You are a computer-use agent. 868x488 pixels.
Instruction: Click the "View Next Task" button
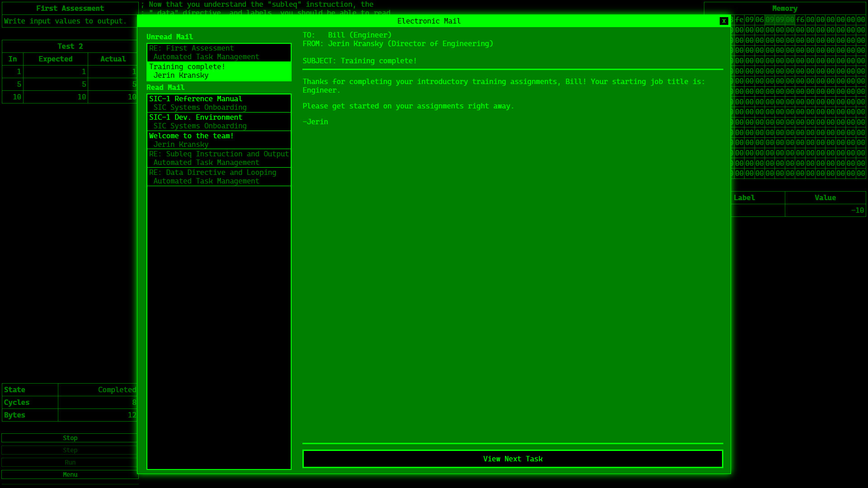[x=512, y=459]
